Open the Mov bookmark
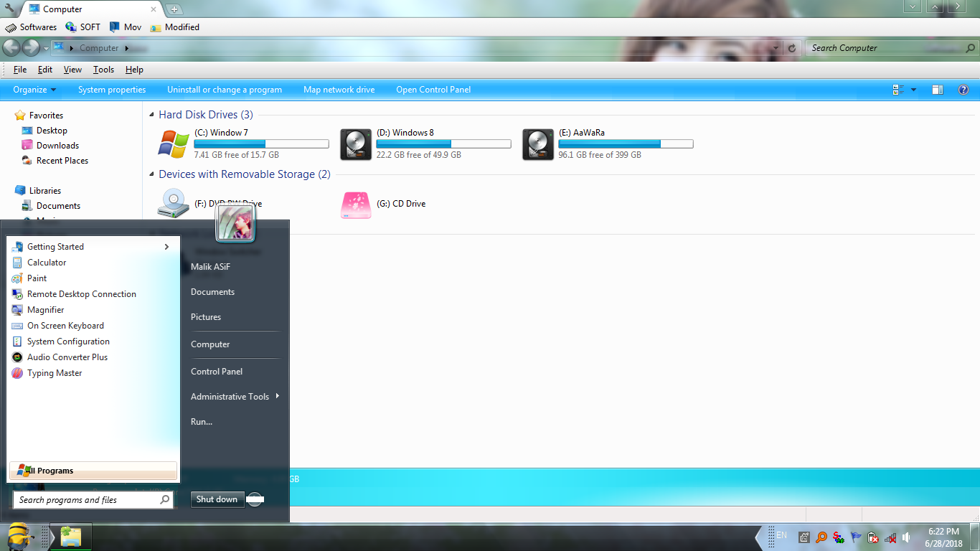This screenshot has width=980, height=551. tap(126, 27)
